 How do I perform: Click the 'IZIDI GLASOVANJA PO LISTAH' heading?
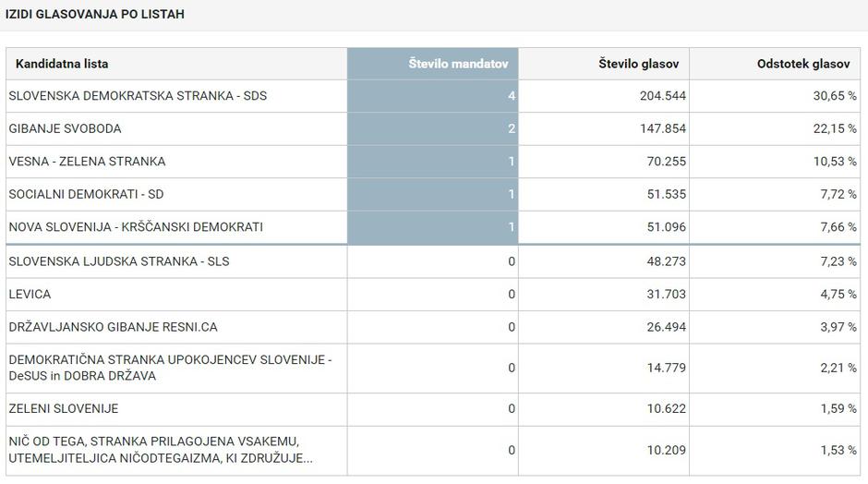94,15
